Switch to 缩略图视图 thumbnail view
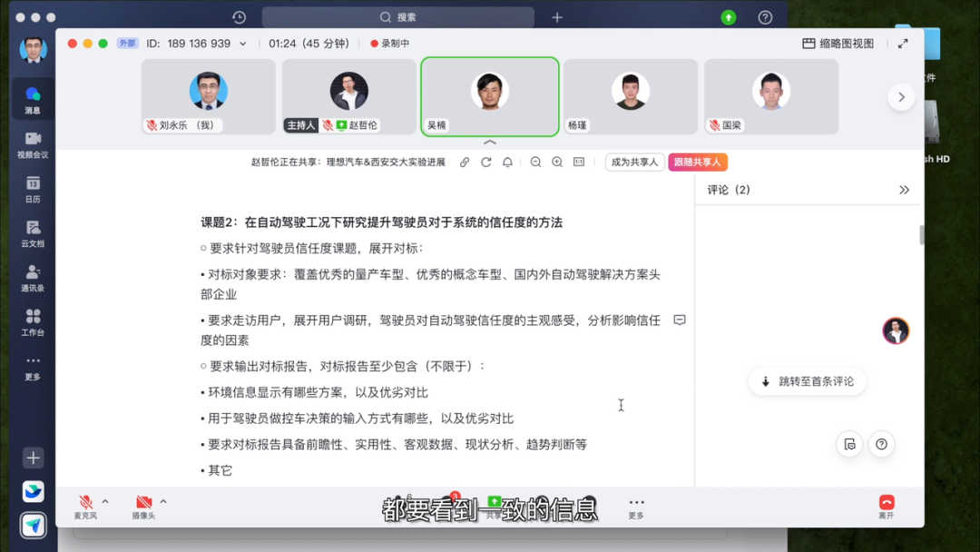Screen dimensions: 980x552 [x=838, y=44]
